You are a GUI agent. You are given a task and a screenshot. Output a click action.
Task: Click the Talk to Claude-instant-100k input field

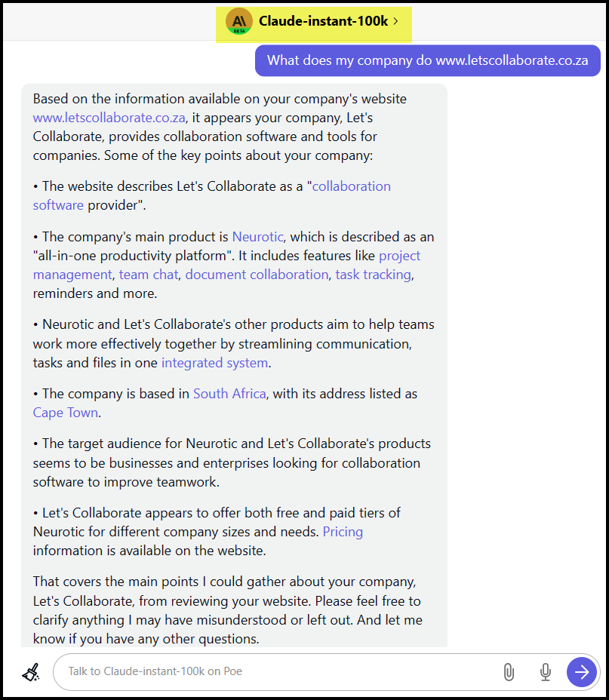click(x=272, y=671)
